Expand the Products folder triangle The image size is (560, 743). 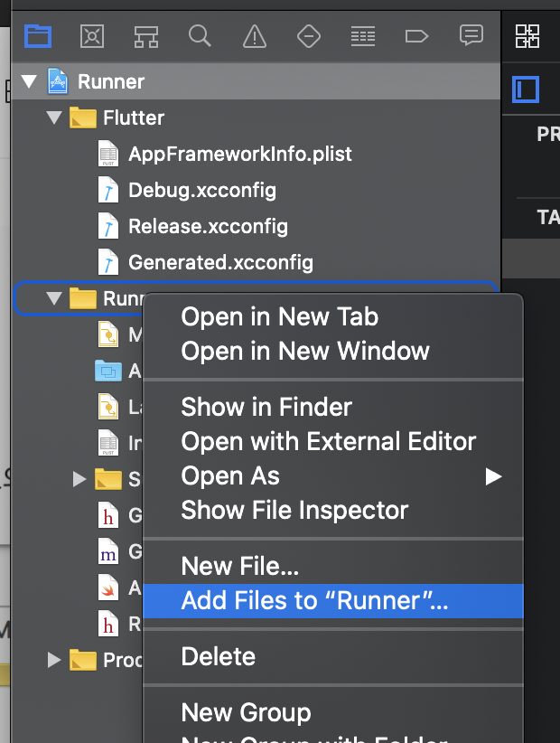tap(54, 660)
